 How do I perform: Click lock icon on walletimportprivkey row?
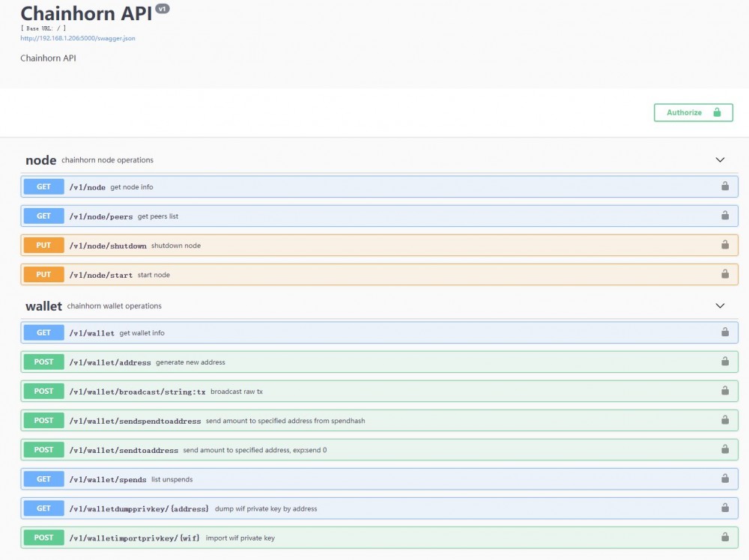(x=725, y=537)
